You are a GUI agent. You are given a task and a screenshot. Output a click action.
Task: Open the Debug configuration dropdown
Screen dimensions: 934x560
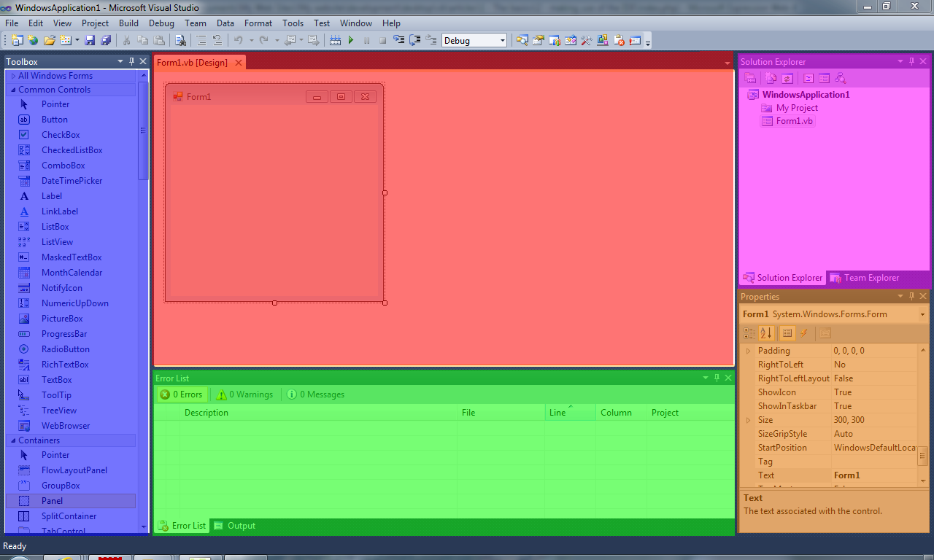[503, 41]
